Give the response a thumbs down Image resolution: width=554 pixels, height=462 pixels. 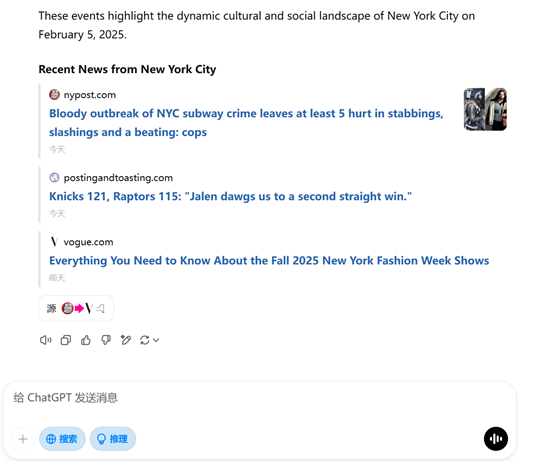[106, 340]
